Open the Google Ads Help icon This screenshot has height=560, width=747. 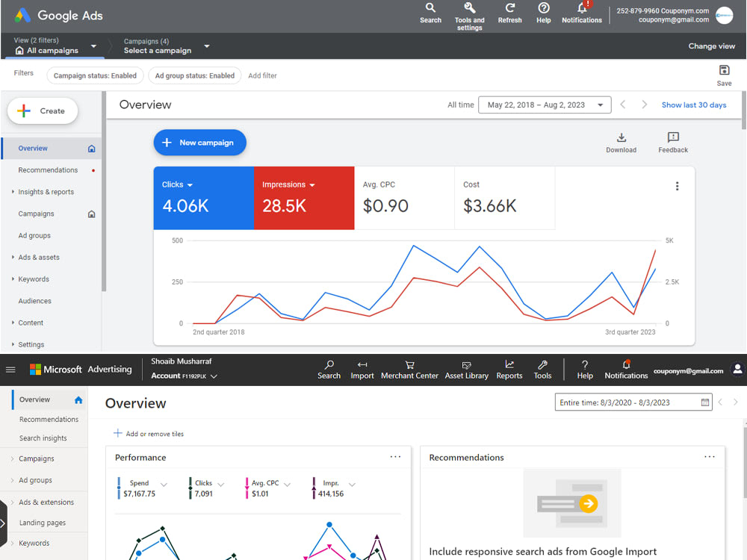click(x=544, y=8)
